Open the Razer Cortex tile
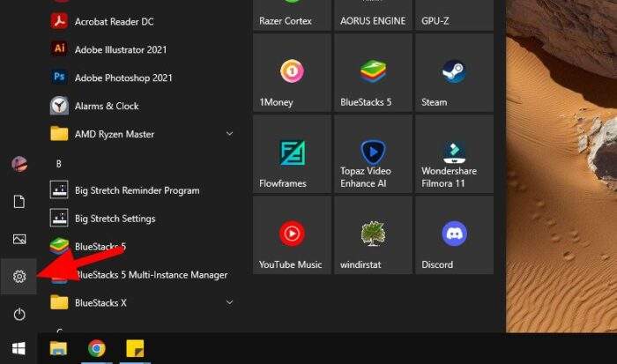The width and height of the screenshot is (617, 364). [x=292, y=15]
